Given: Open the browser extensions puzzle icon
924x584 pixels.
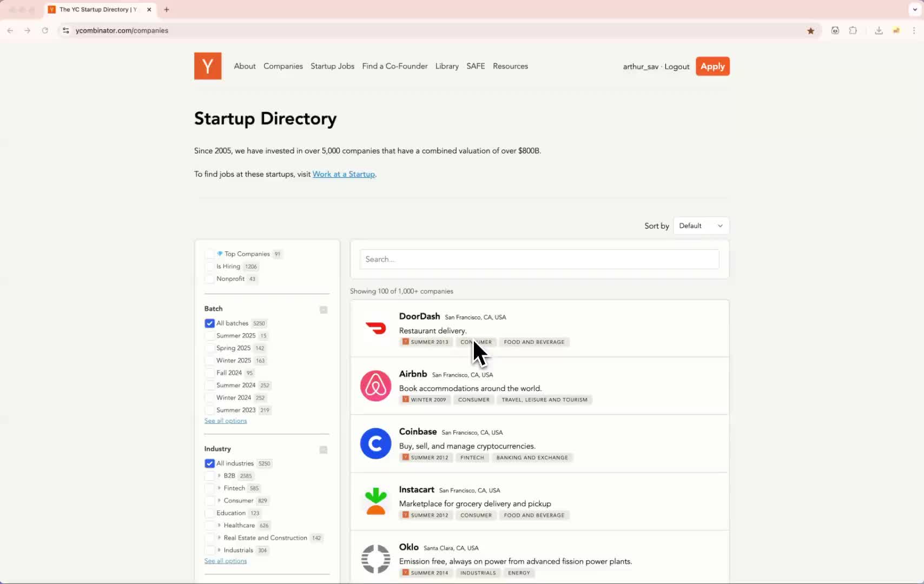Looking at the screenshot, I should [x=853, y=31].
